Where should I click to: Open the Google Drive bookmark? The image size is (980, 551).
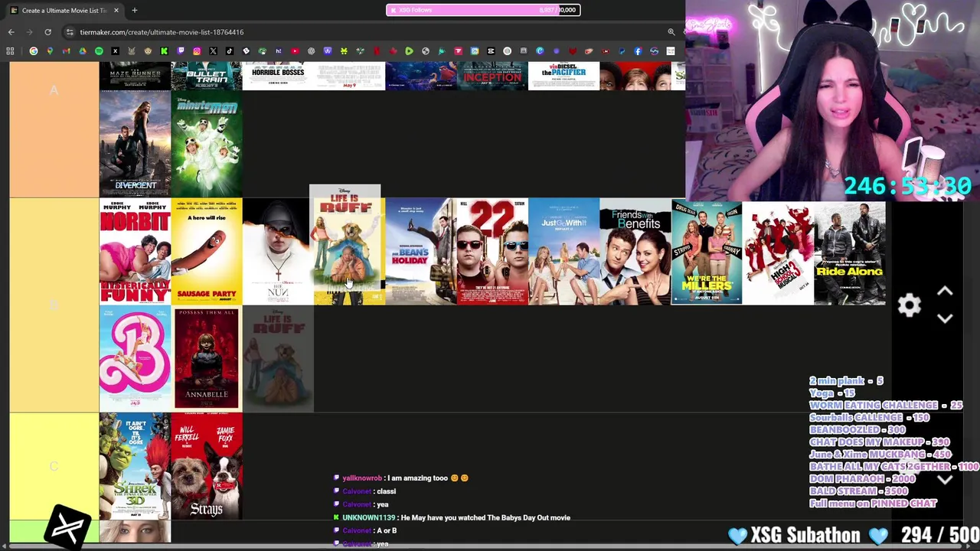pyautogui.click(x=83, y=51)
